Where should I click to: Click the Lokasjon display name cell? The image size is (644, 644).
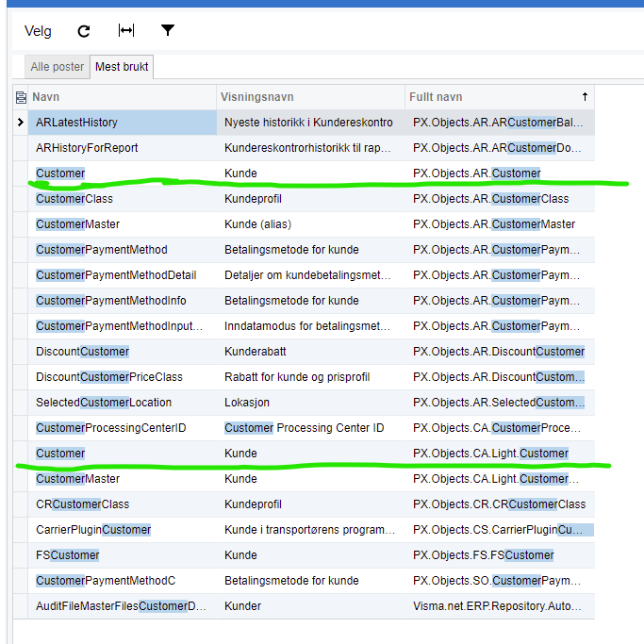(311, 403)
